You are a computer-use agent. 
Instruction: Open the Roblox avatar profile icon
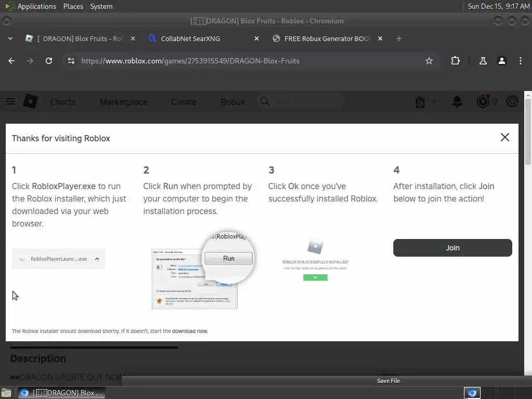click(420, 101)
